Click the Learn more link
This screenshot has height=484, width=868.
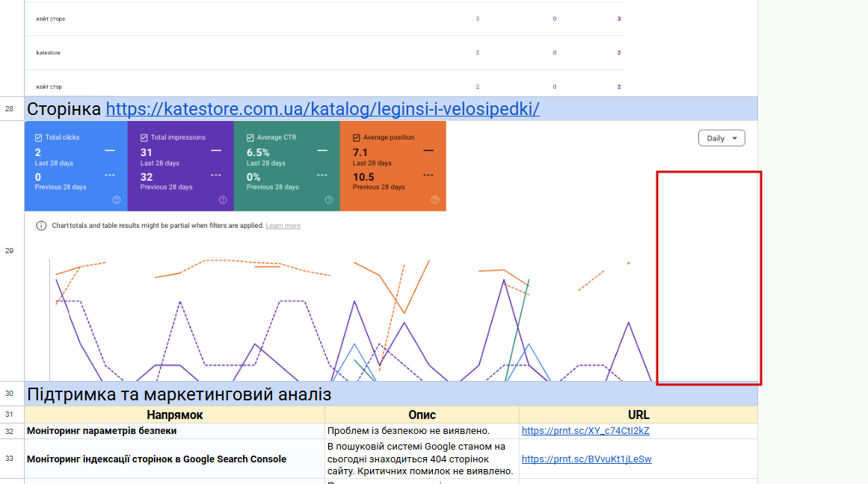pos(283,226)
